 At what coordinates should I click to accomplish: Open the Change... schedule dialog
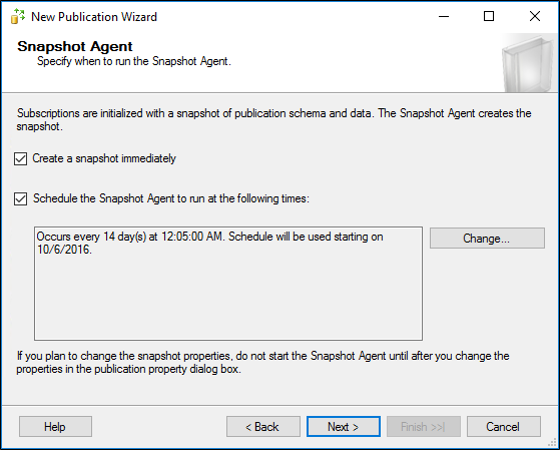(487, 238)
